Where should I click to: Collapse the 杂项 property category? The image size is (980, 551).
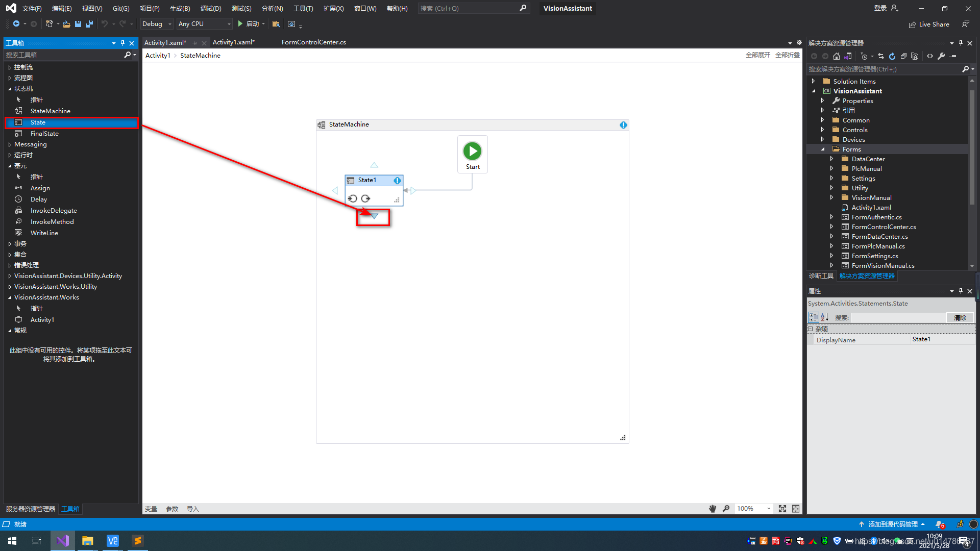click(x=810, y=329)
